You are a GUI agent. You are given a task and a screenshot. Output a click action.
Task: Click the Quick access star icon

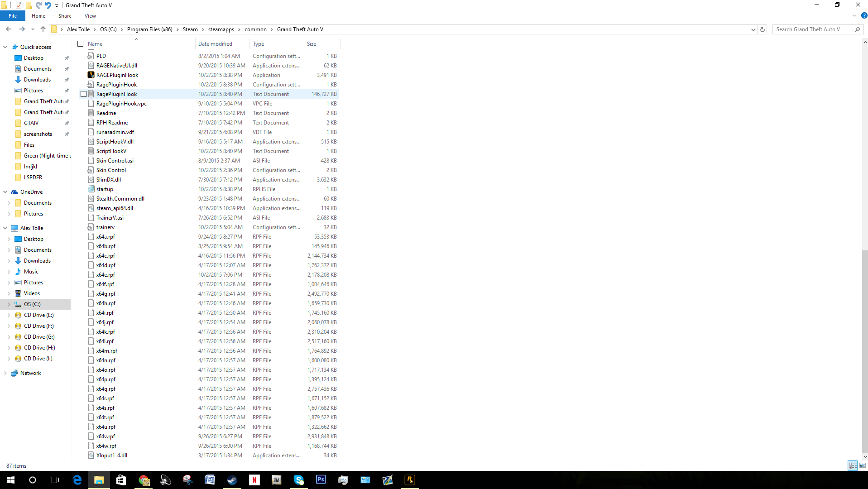pyautogui.click(x=15, y=47)
